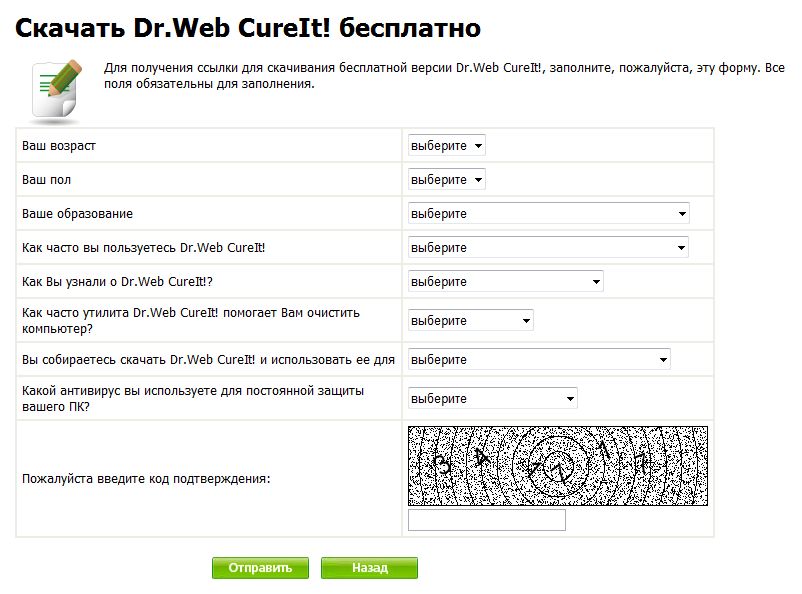Viewport: 802px width, 594px height.
Task: Click the "Скачать Dr.Web CureIt! бесплатно" heading
Action: click(x=248, y=28)
